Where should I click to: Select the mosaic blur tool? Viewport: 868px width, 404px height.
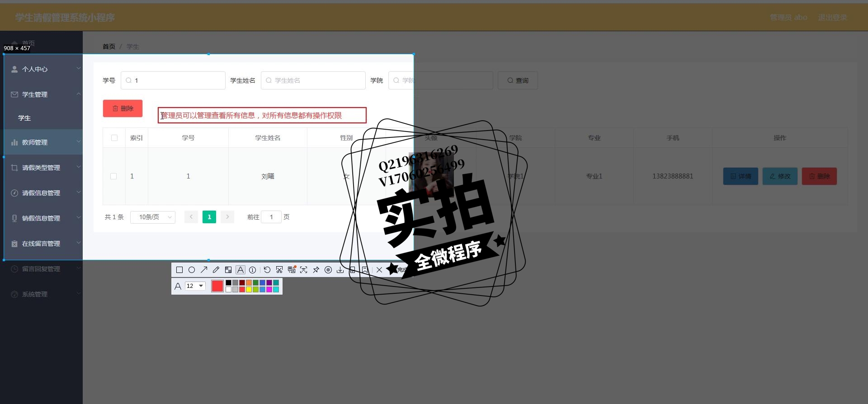coord(228,270)
